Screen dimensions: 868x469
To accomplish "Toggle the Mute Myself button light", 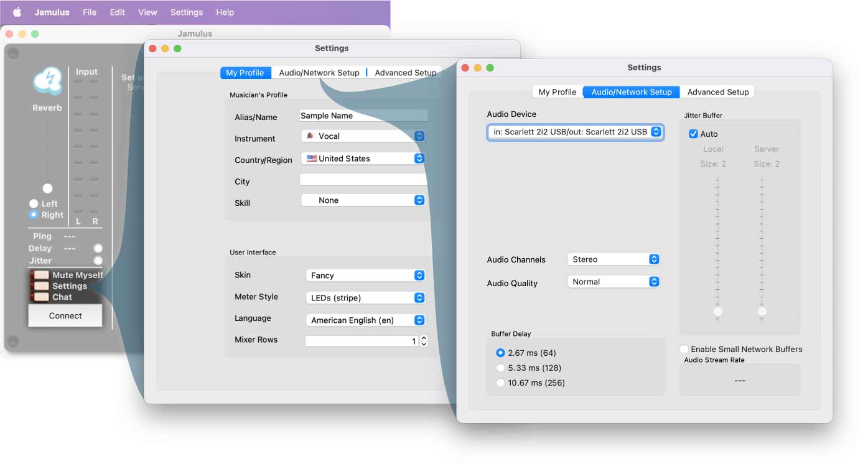I will click(41, 275).
